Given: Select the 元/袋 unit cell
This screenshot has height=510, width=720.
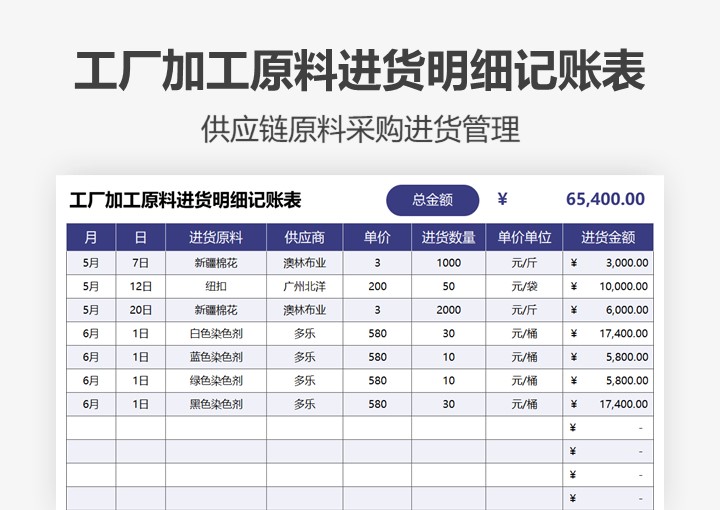Looking at the screenshot, I should (524, 286).
